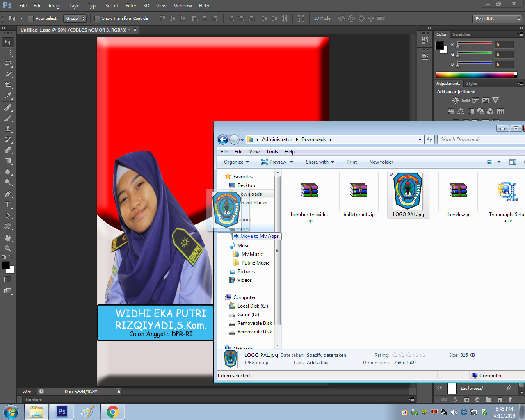Open the Color panel options menu

point(520,34)
